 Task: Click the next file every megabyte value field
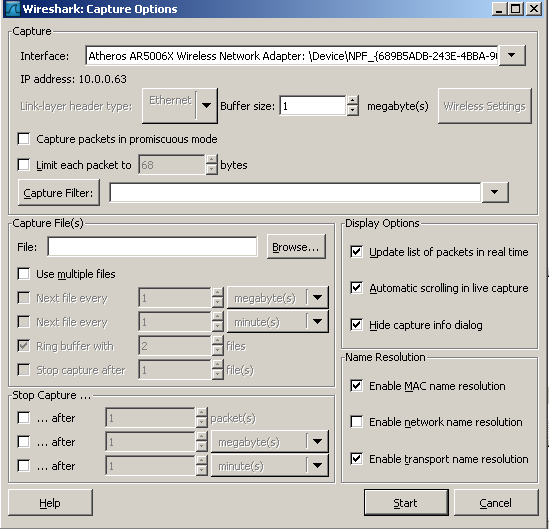(175, 298)
